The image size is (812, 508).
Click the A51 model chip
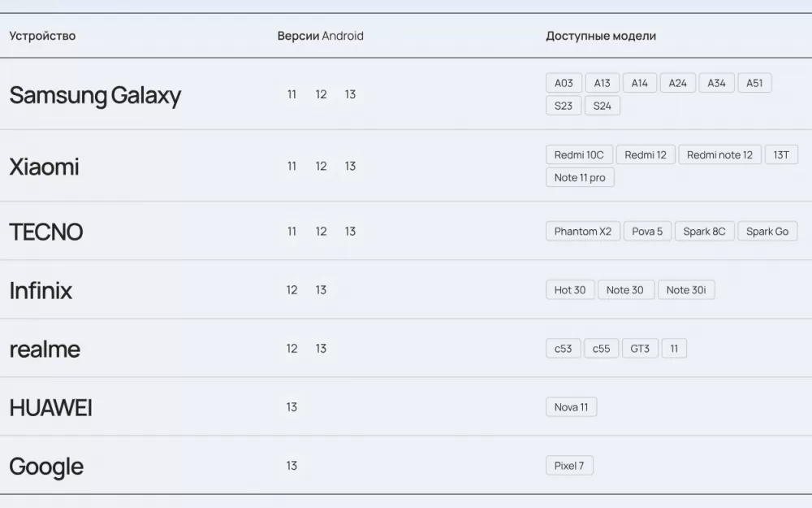pyautogui.click(x=754, y=83)
